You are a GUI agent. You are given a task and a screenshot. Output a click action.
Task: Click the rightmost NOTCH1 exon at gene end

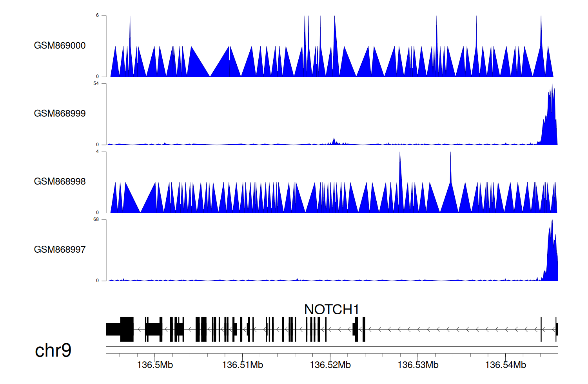(557, 329)
